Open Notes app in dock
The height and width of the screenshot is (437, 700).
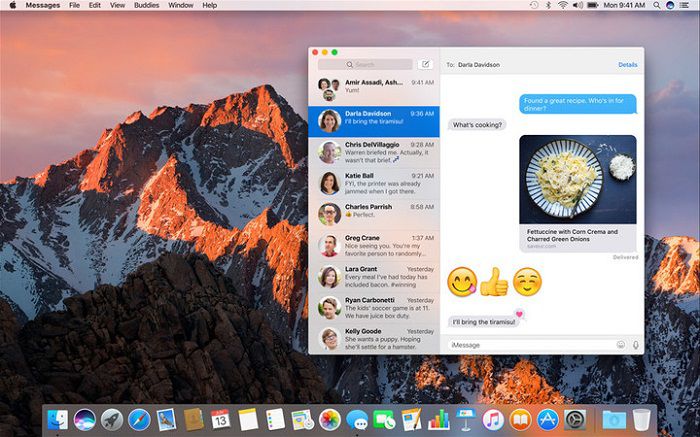coord(248,420)
